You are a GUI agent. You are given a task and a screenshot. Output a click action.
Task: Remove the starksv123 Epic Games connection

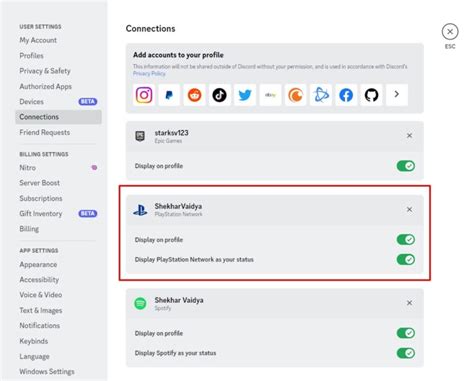tap(409, 136)
